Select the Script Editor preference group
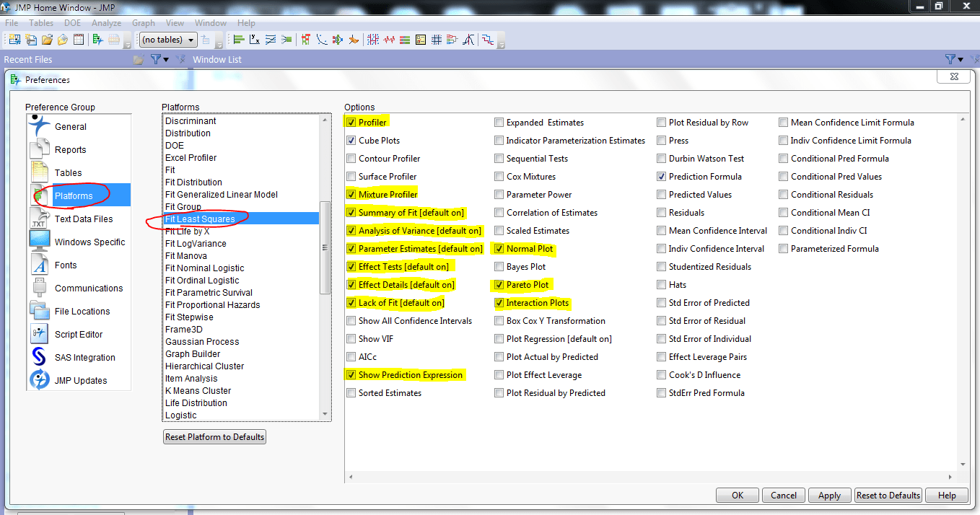 tap(79, 334)
